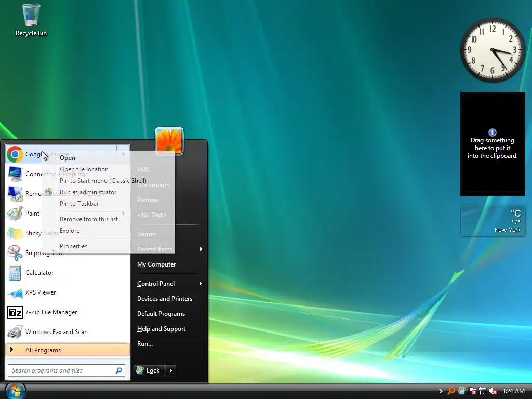
Task: Click the search magnifier in the search box
Action: pyautogui.click(x=119, y=370)
